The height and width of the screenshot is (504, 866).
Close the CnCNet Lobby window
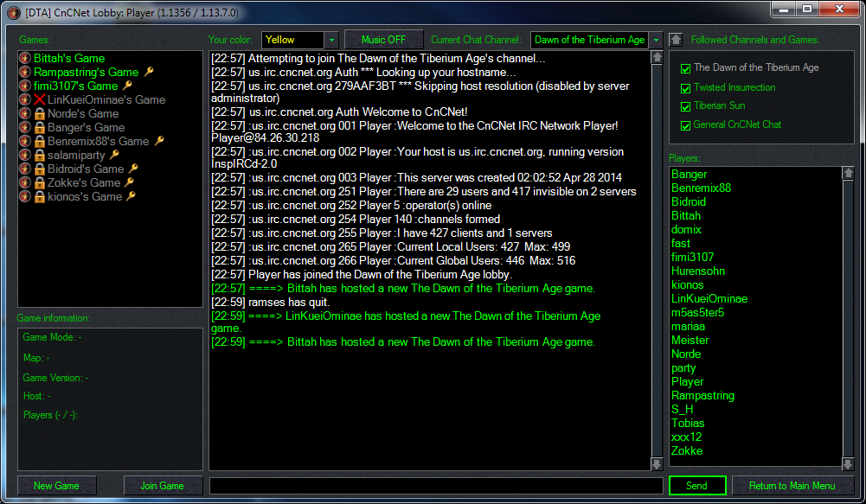point(839,10)
